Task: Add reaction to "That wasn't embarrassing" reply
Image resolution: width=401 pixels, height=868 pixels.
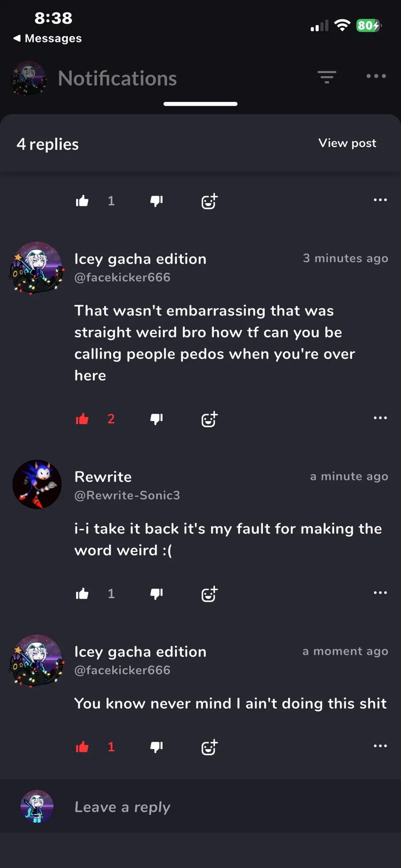Action: [209, 420]
